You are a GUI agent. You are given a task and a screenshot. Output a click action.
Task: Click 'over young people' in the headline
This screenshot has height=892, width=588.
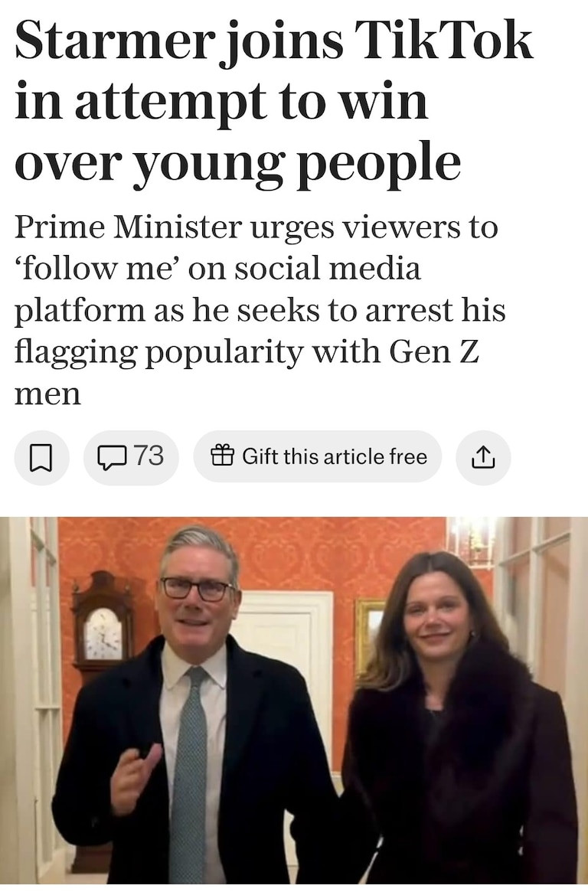[237, 161]
